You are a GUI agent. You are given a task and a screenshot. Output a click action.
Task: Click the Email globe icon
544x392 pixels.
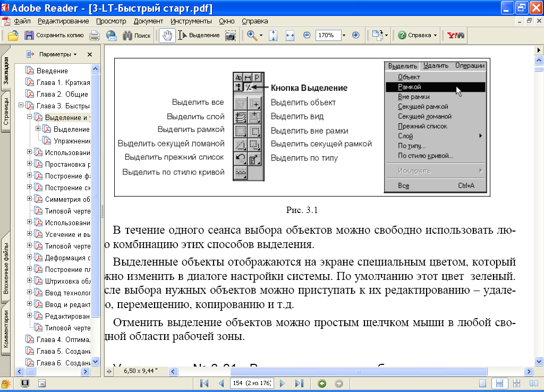tap(112, 36)
